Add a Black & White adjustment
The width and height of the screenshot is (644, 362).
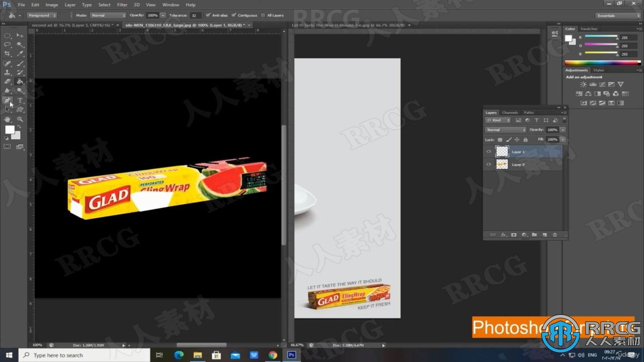tap(598, 94)
